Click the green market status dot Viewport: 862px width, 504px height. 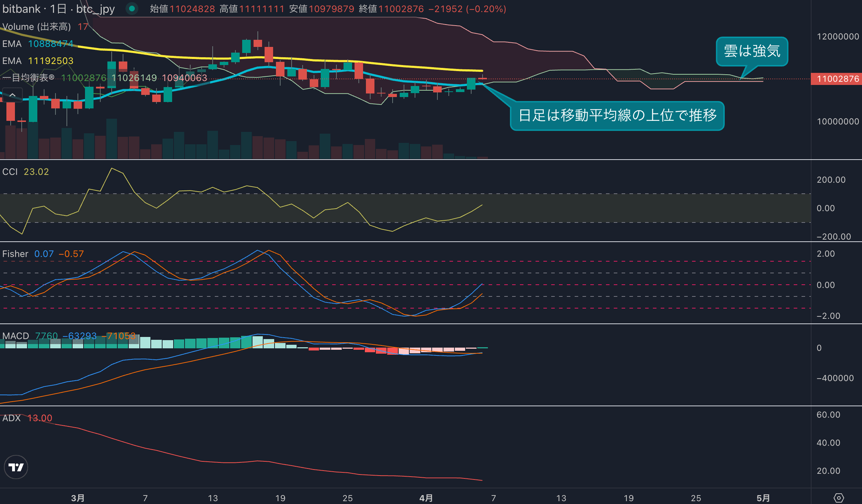[132, 9]
